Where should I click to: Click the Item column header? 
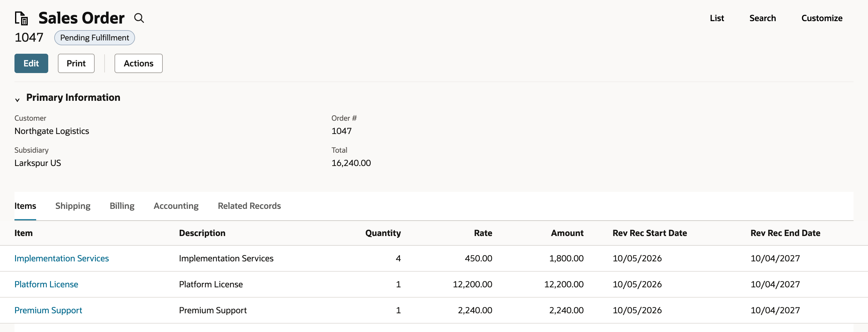click(24, 233)
